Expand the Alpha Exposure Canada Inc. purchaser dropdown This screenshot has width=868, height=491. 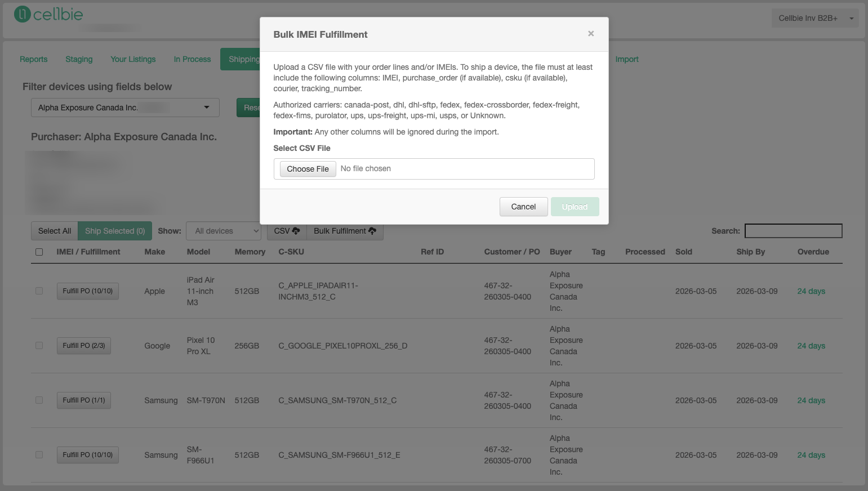pyautogui.click(x=125, y=108)
